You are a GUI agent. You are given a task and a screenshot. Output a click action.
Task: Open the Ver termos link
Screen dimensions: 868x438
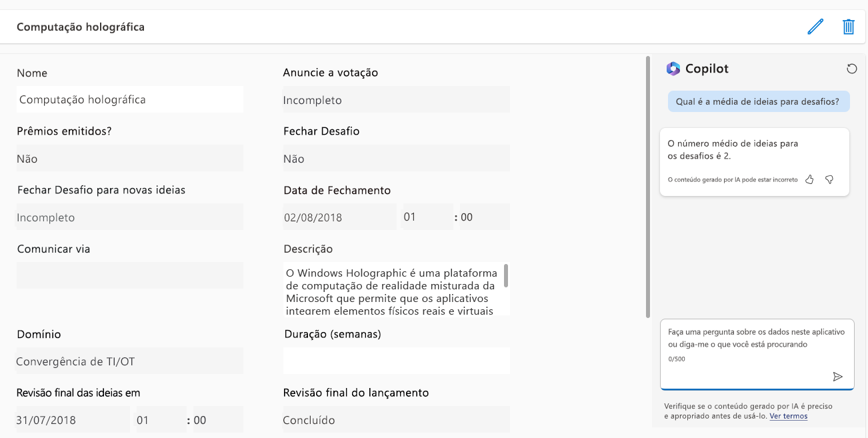point(788,416)
